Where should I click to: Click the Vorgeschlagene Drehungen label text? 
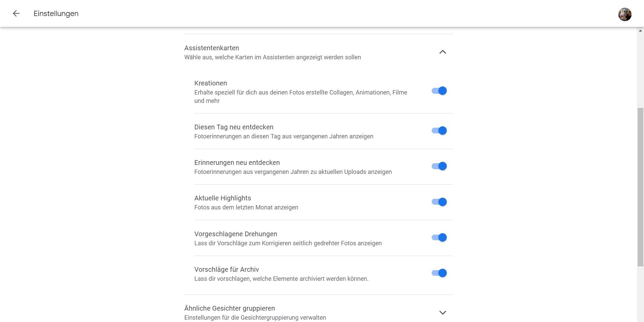[x=236, y=234]
